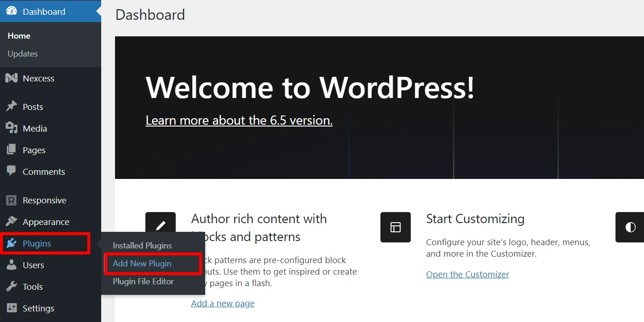This screenshot has width=644, height=322.
Task: Open Comments in the sidebar
Action: [x=44, y=172]
